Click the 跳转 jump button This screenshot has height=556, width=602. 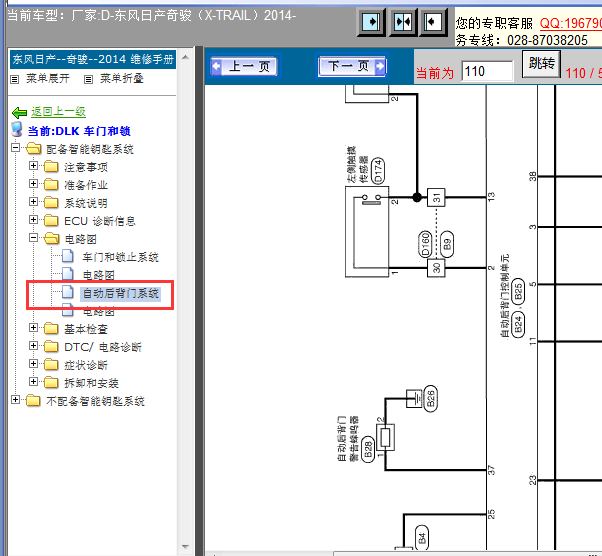tap(541, 63)
